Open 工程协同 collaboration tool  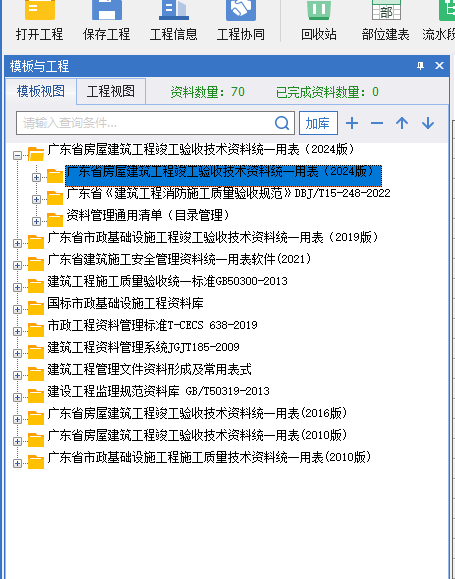240,20
